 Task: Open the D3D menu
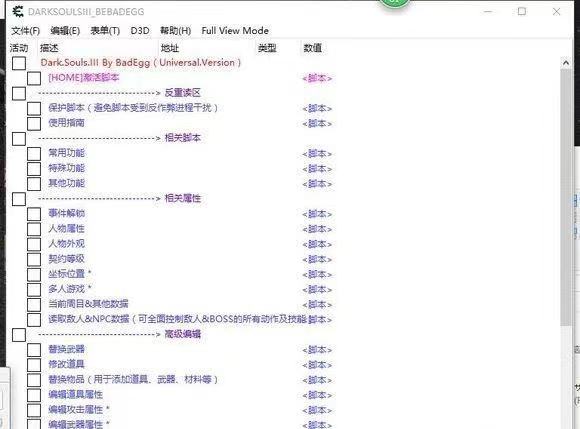click(140, 31)
